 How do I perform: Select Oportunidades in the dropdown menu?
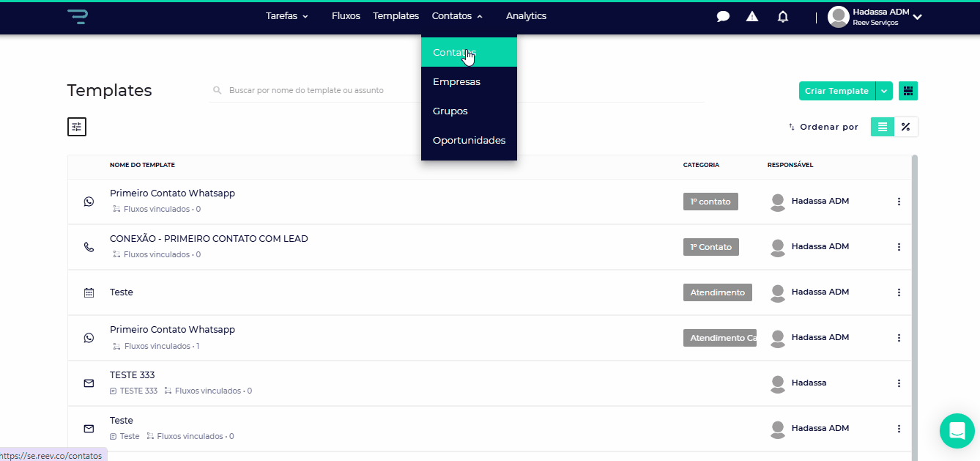[469, 140]
